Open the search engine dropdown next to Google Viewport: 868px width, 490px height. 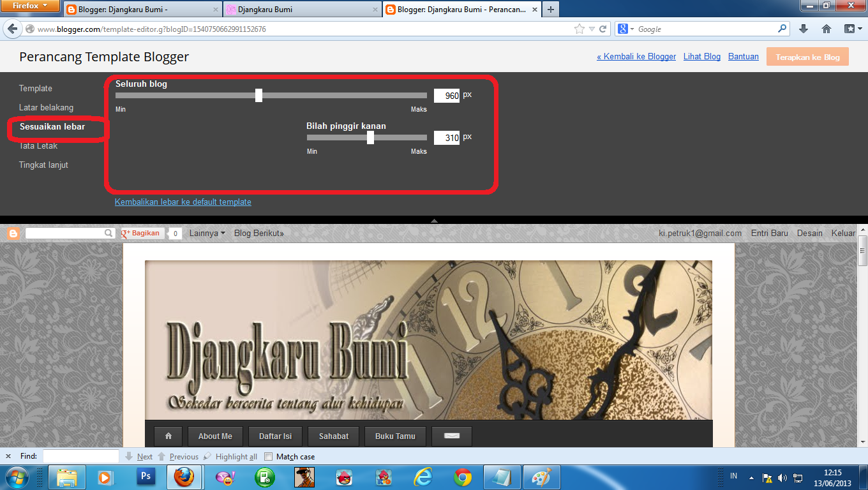tap(631, 28)
